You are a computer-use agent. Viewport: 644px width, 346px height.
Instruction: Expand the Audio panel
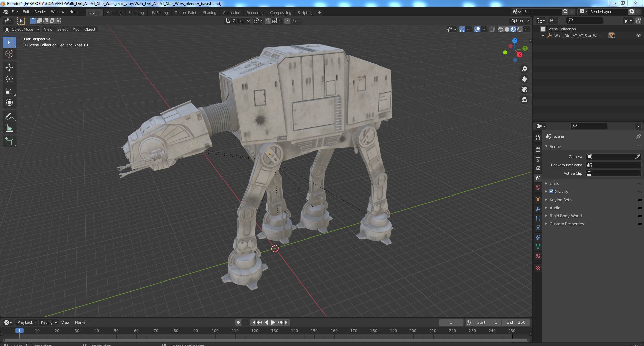tap(555, 208)
